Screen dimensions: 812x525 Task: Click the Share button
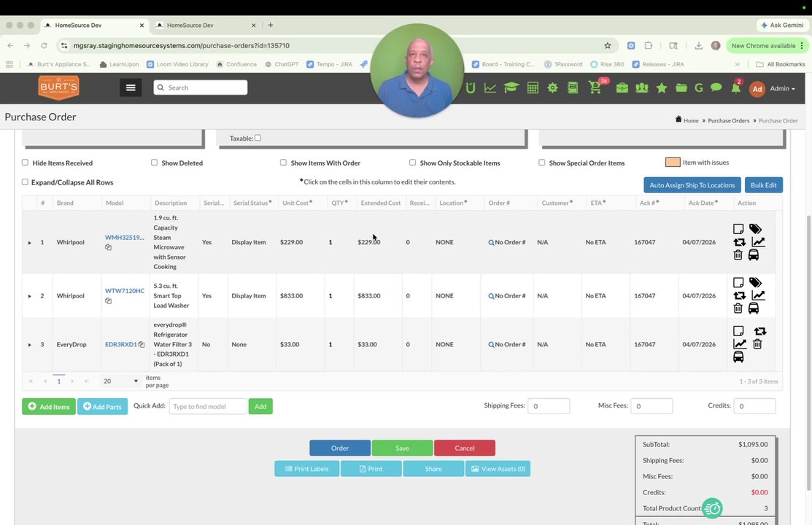433,469
